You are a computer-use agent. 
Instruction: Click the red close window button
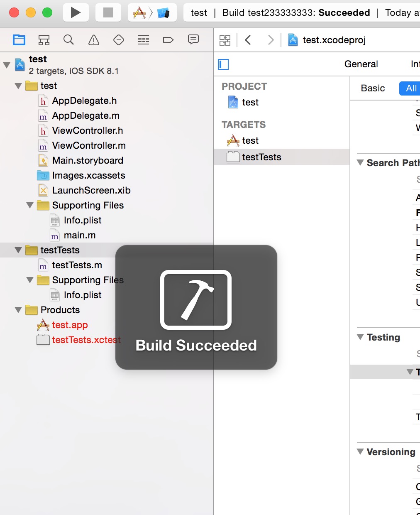pos(14,12)
